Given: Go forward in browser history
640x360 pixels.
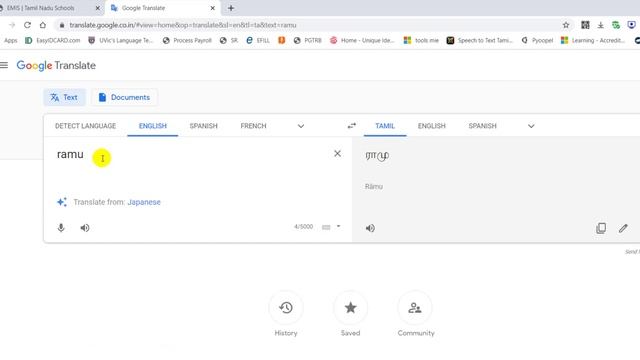Looking at the screenshot, I should (x=12, y=25).
